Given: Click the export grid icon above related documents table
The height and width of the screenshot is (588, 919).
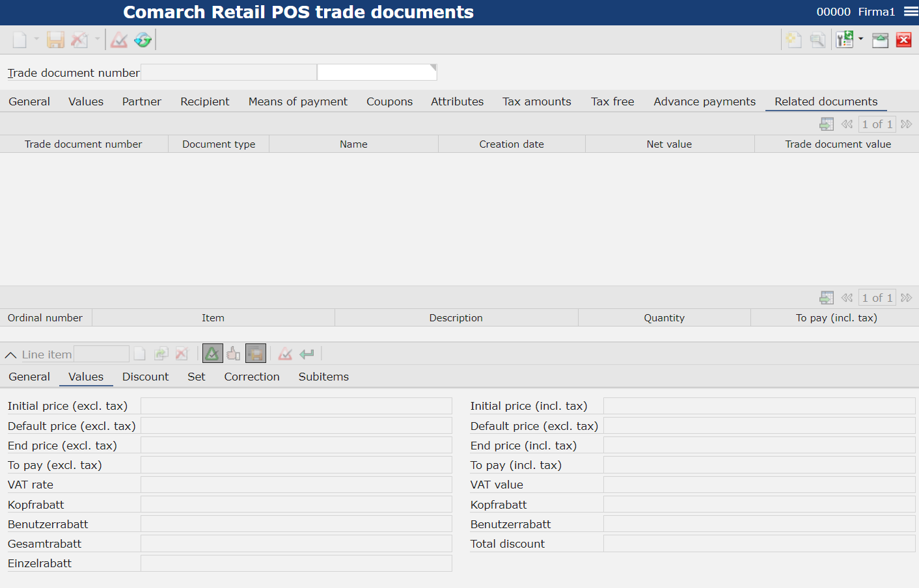Looking at the screenshot, I should click(827, 124).
